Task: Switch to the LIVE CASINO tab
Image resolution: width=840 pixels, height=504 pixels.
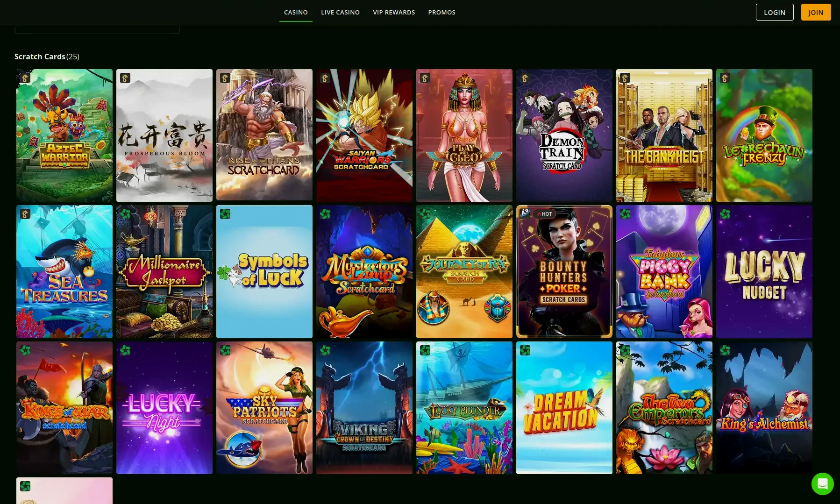Action: pyautogui.click(x=340, y=12)
